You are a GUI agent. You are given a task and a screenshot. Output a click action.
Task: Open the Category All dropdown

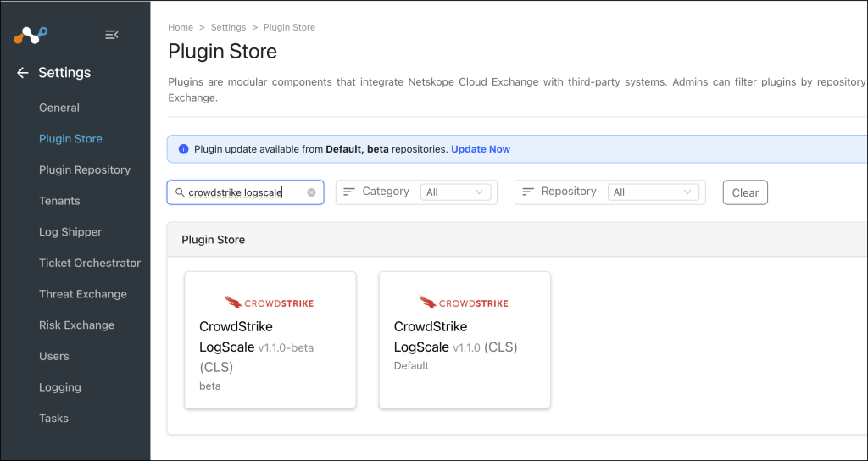[x=455, y=192]
